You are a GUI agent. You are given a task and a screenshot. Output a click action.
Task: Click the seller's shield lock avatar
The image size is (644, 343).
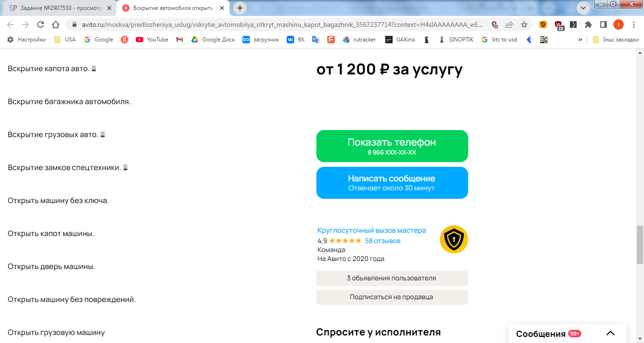point(454,239)
